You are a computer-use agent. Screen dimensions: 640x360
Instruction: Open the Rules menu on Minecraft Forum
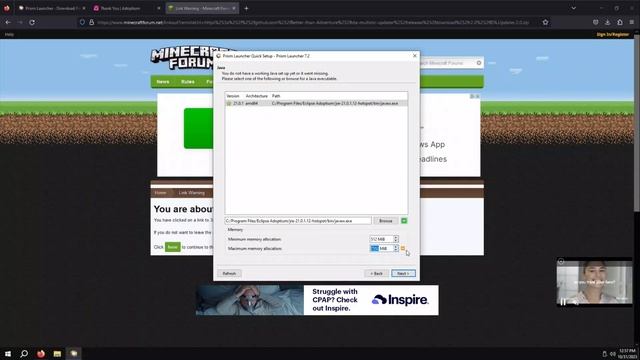[188, 82]
